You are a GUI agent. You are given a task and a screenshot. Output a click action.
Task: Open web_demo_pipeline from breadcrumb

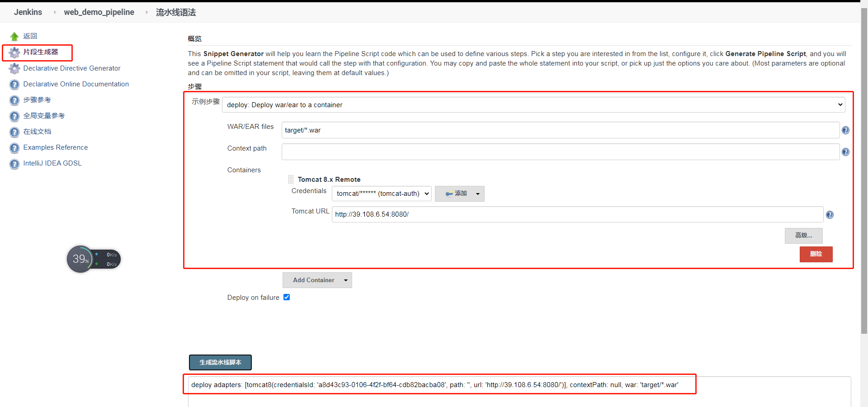[x=99, y=12]
